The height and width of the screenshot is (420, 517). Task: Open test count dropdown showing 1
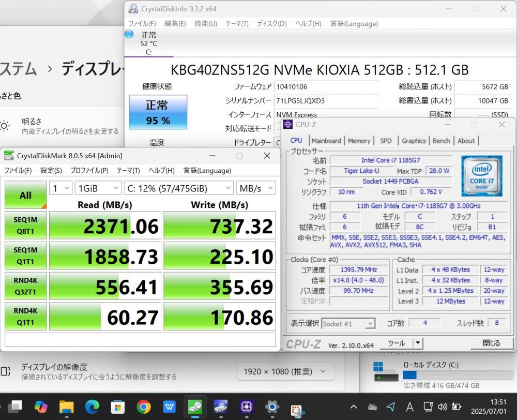[60, 188]
